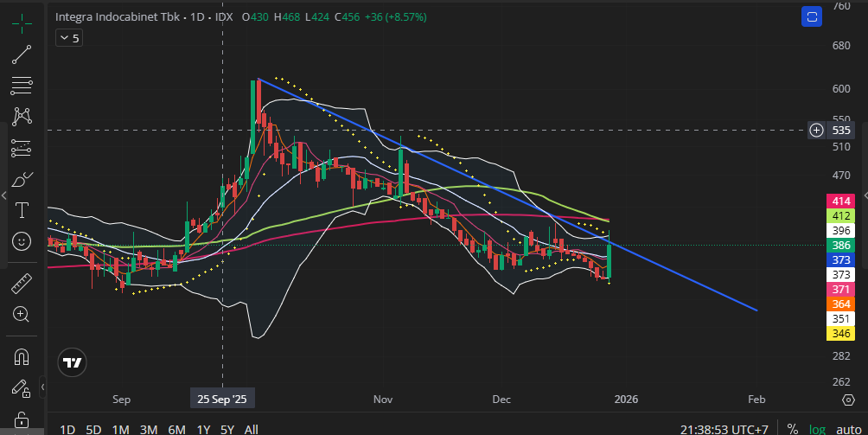The height and width of the screenshot is (435, 868).
Task: Select the trend line drawing tool
Action: (22, 54)
